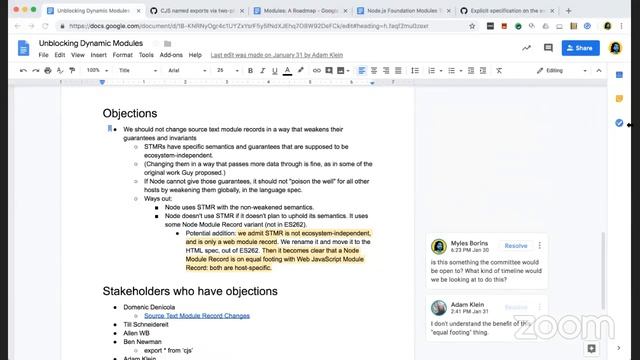
Task: Open the Arial font dropdown
Action: (x=187, y=71)
